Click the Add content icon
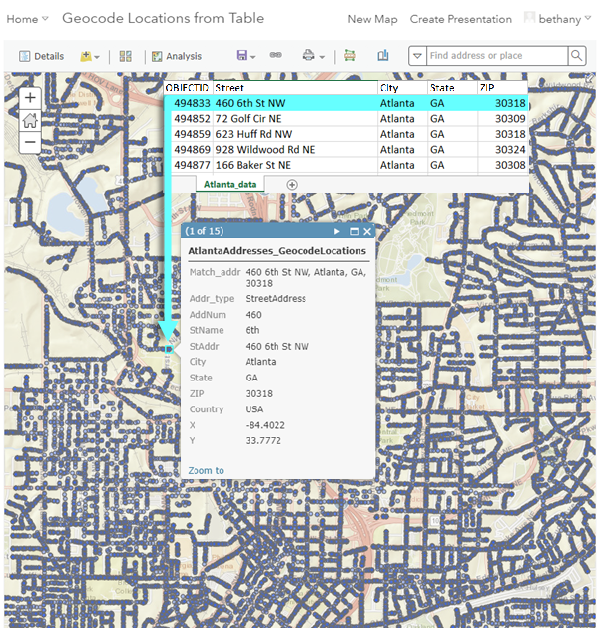 pos(90,56)
